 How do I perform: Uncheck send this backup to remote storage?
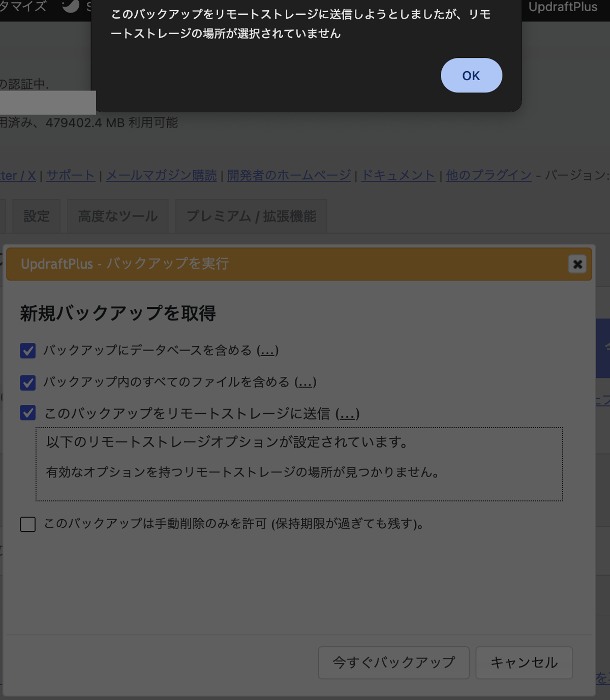(28, 412)
